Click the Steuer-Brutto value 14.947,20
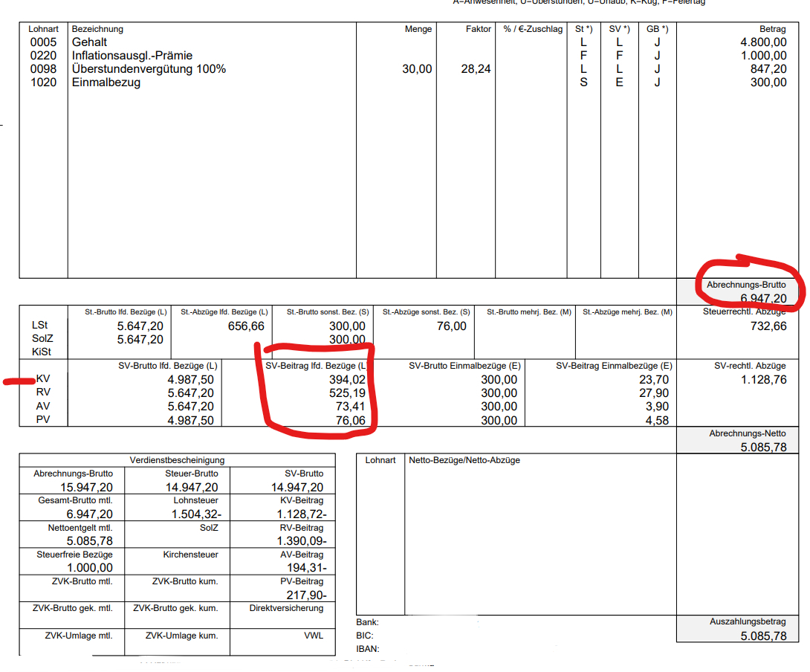 click(192, 488)
